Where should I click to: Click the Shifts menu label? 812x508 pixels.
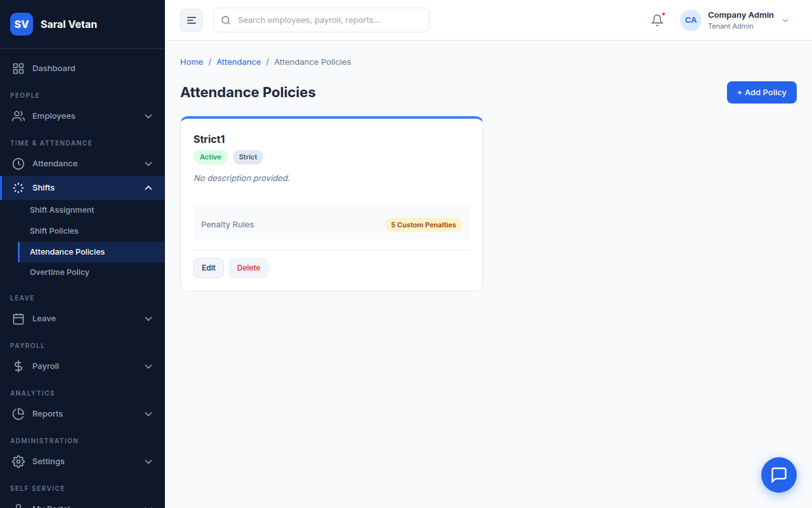(44, 188)
